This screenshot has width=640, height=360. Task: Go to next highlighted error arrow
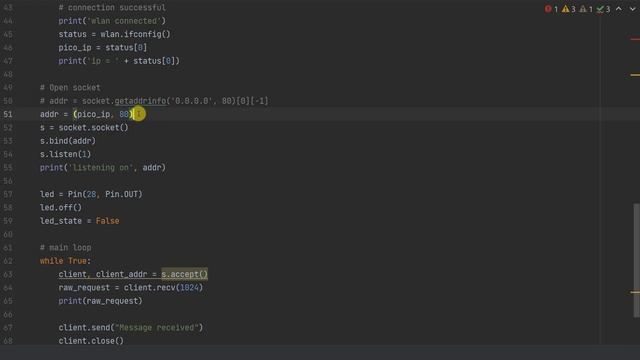(x=632, y=9)
